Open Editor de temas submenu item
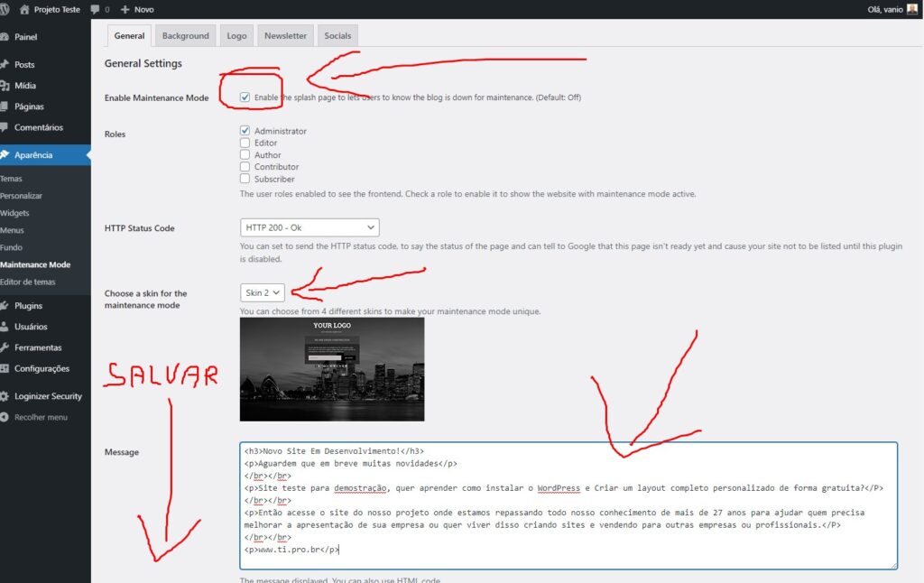 point(28,282)
